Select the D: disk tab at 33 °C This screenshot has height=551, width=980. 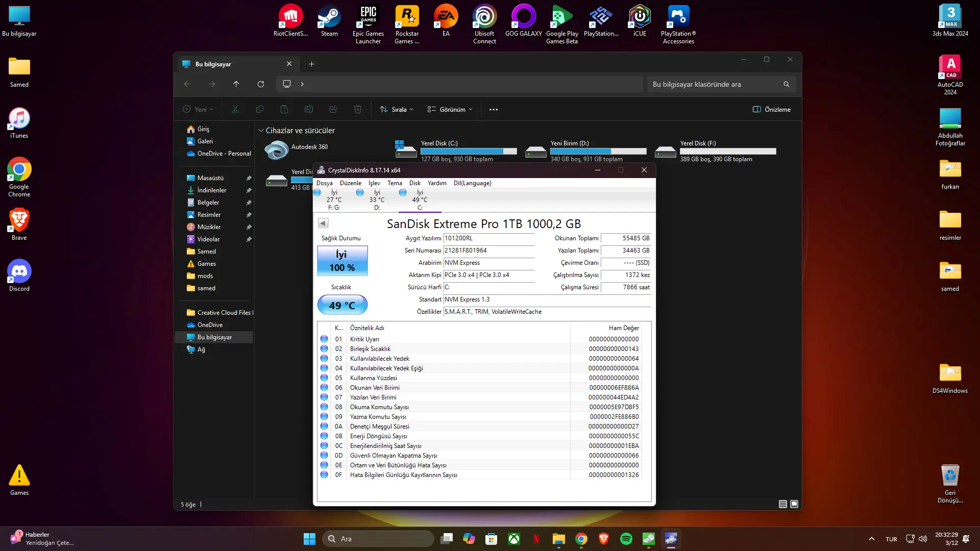click(377, 200)
